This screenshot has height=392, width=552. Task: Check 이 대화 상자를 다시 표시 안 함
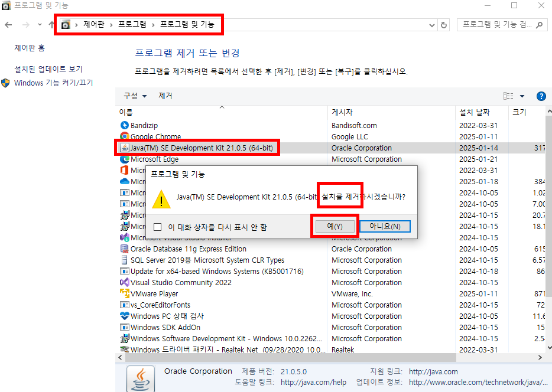pos(158,227)
